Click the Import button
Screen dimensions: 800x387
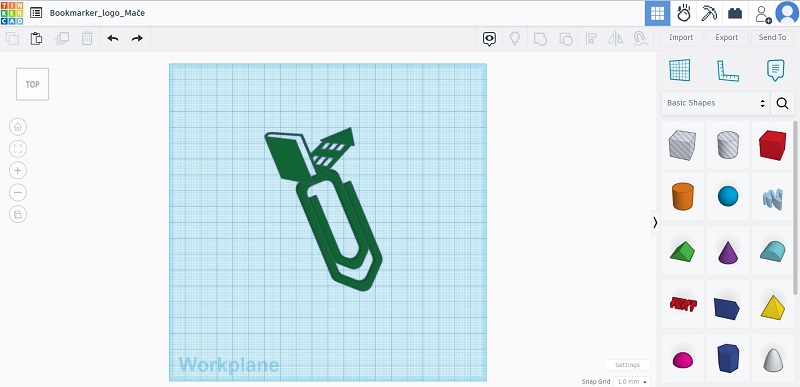tap(681, 38)
